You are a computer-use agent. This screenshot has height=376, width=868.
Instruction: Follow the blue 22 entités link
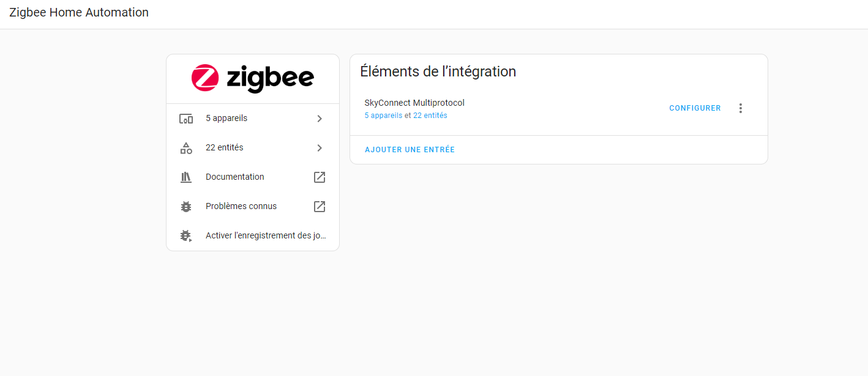[x=430, y=116]
